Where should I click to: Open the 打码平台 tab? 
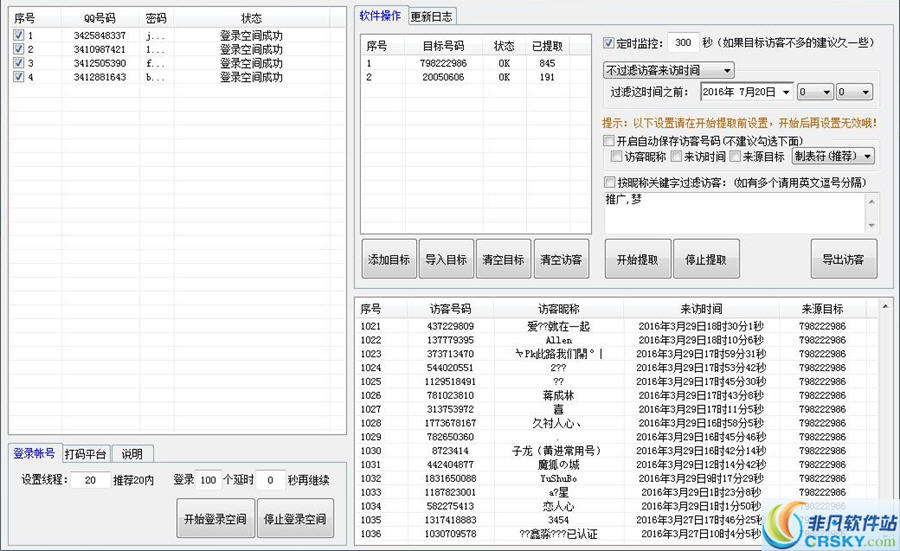(x=86, y=454)
